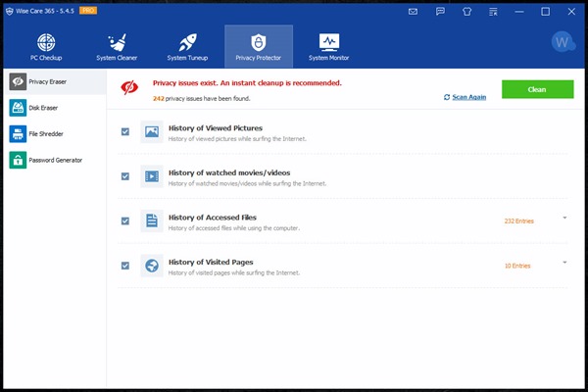588x392 pixels.
Task: Click the Scan Again link
Action: (x=465, y=97)
